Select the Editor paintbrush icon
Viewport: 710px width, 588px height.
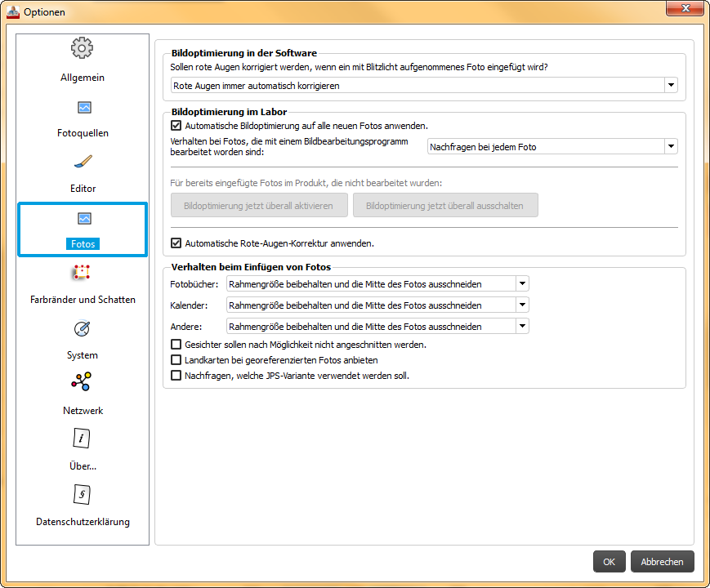click(x=83, y=163)
